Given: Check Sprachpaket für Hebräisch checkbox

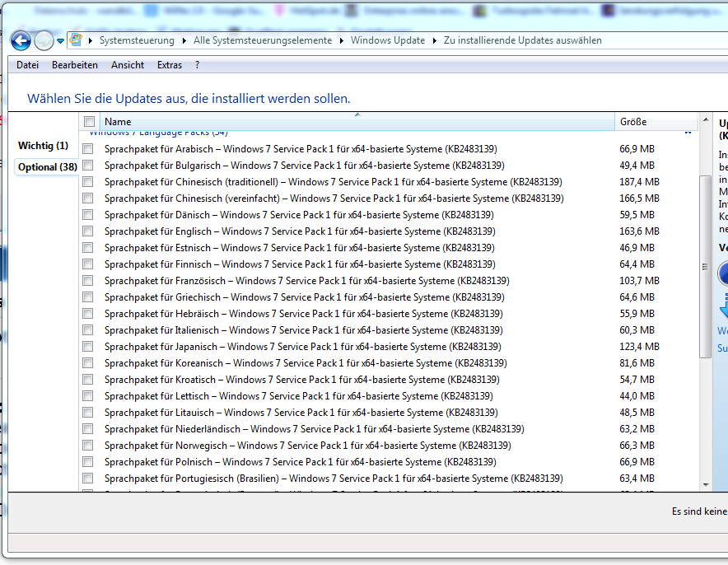Looking at the screenshot, I should [88, 313].
